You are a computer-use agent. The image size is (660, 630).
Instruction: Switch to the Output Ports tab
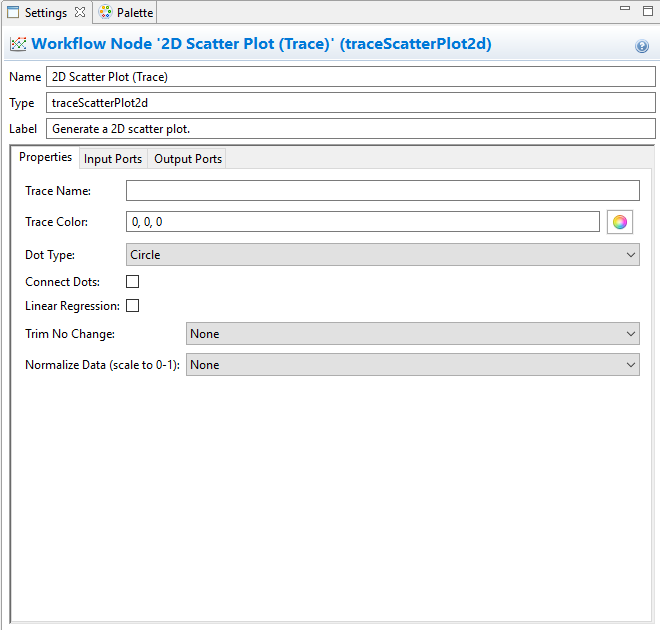click(188, 159)
